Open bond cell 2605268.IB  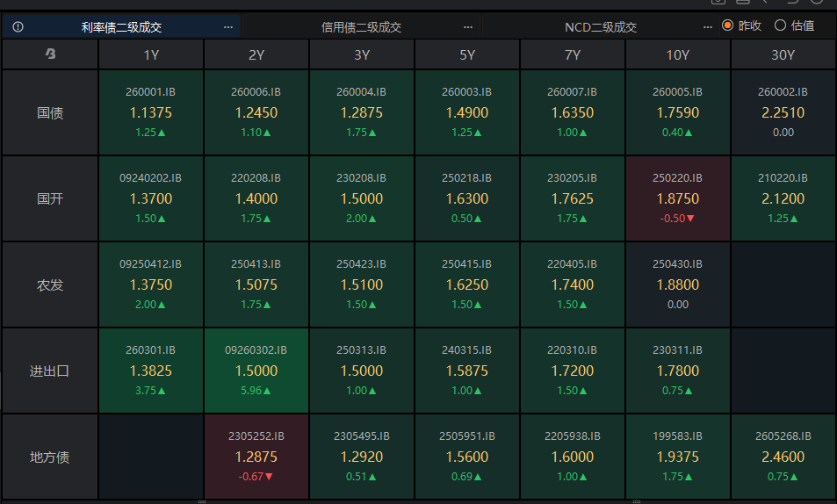783,457
